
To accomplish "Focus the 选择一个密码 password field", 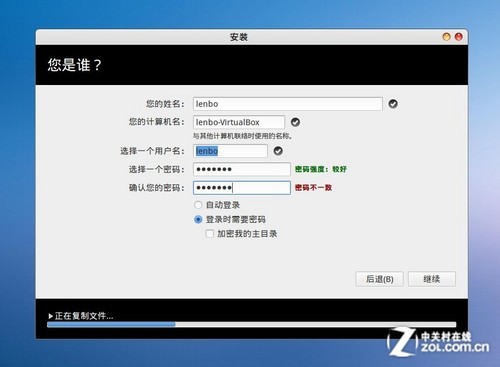I will (x=242, y=169).
